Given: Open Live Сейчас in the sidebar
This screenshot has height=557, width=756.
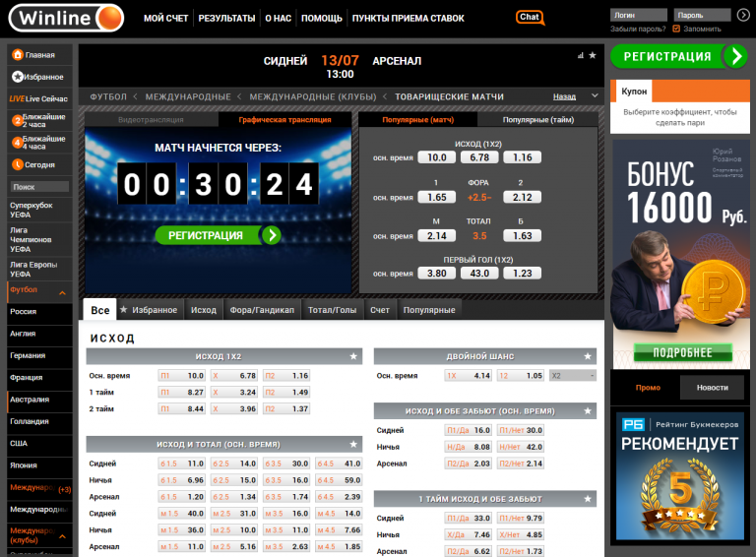Looking at the screenshot, I should click(x=39, y=99).
